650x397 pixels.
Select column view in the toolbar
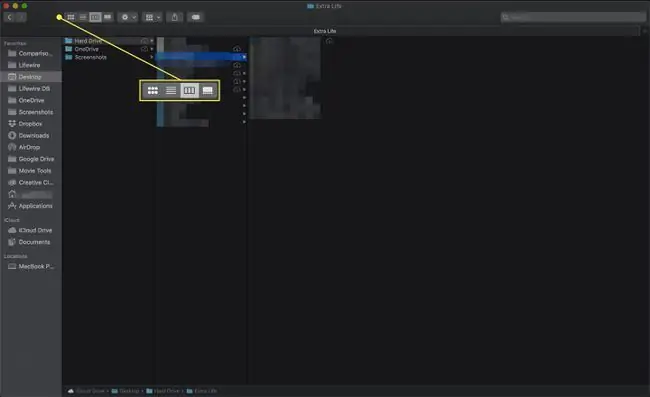coord(95,17)
